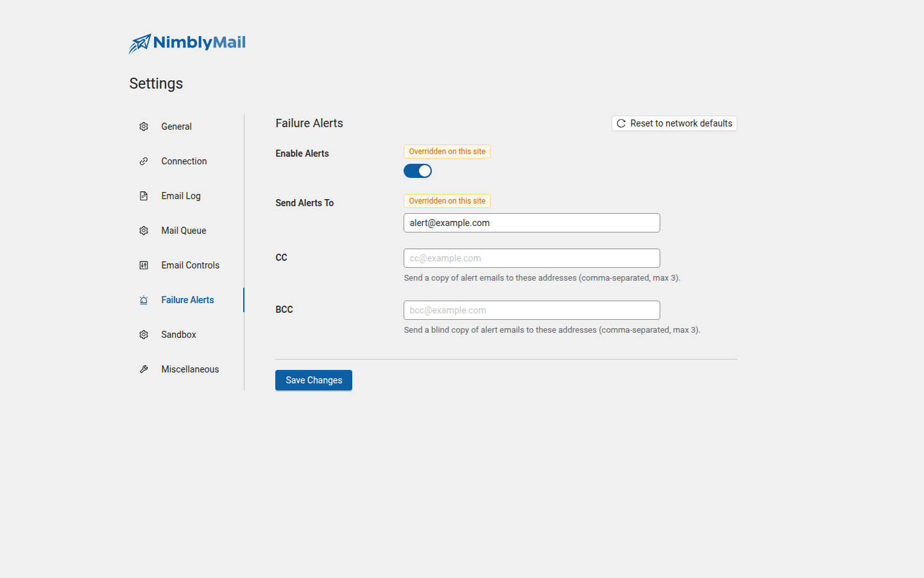The width and height of the screenshot is (924, 578).
Task: Click the Save Changes button
Action: click(x=314, y=380)
